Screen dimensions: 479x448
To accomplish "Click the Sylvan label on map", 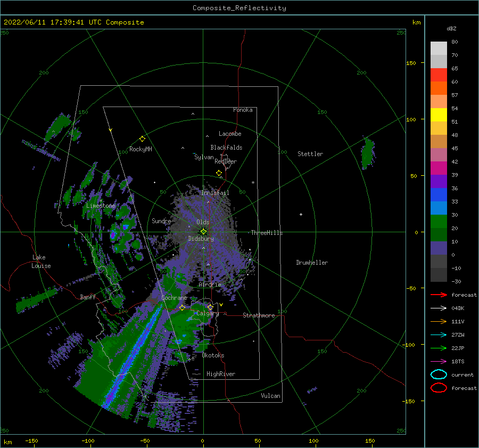I will tap(204, 157).
